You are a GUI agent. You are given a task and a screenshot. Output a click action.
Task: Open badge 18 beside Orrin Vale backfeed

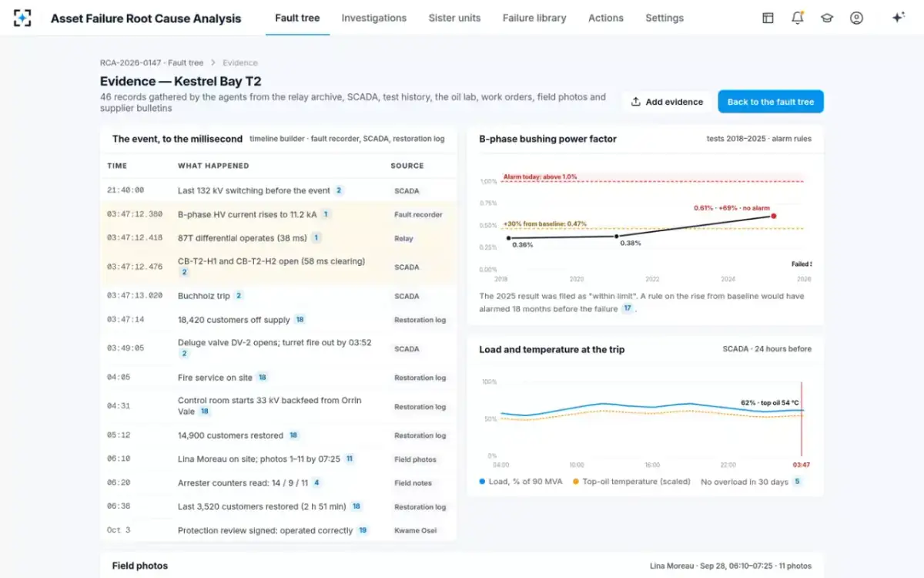tap(205, 412)
